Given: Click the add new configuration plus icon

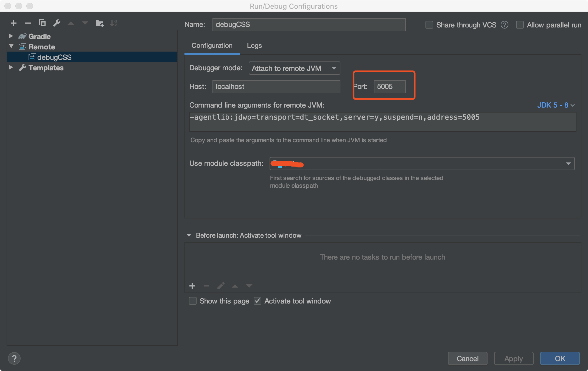Looking at the screenshot, I should (x=14, y=23).
